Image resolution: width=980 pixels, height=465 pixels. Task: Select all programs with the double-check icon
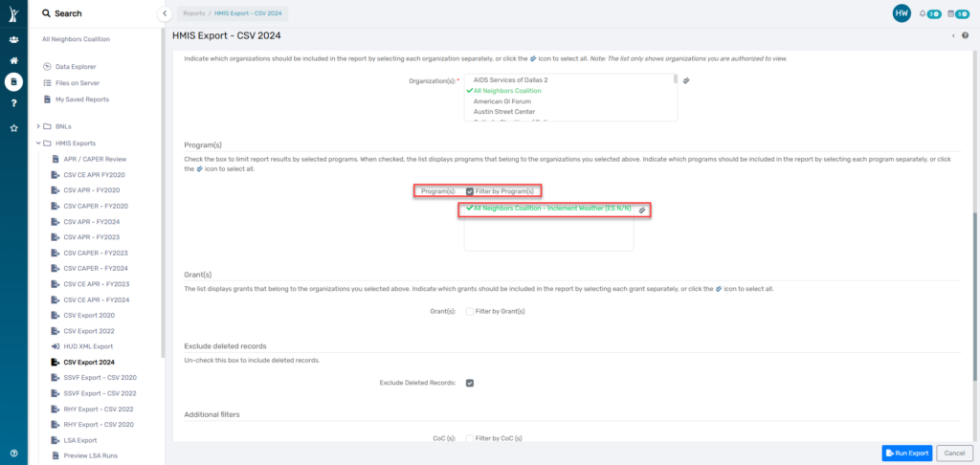pyautogui.click(x=641, y=210)
